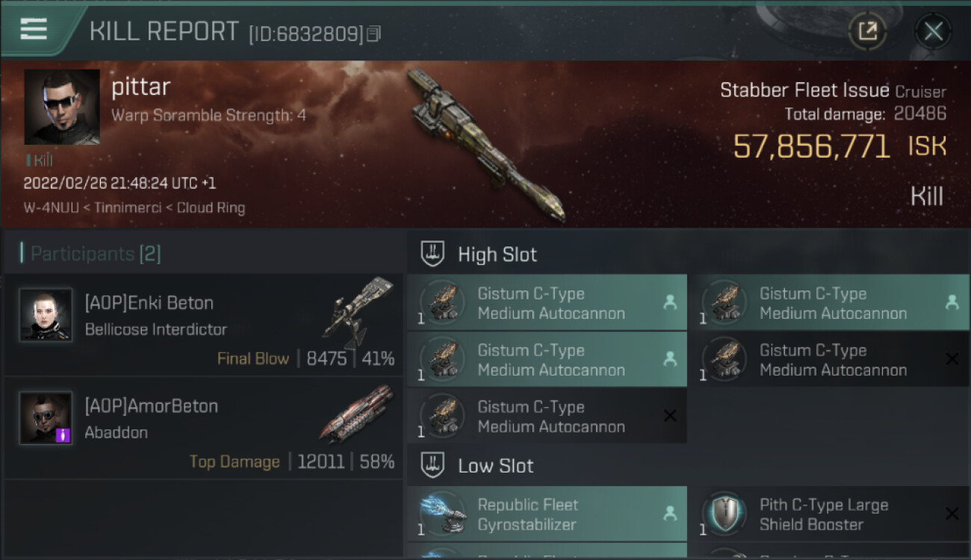Click the High Slot section icon
971x560 pixels.
[432, 254]
